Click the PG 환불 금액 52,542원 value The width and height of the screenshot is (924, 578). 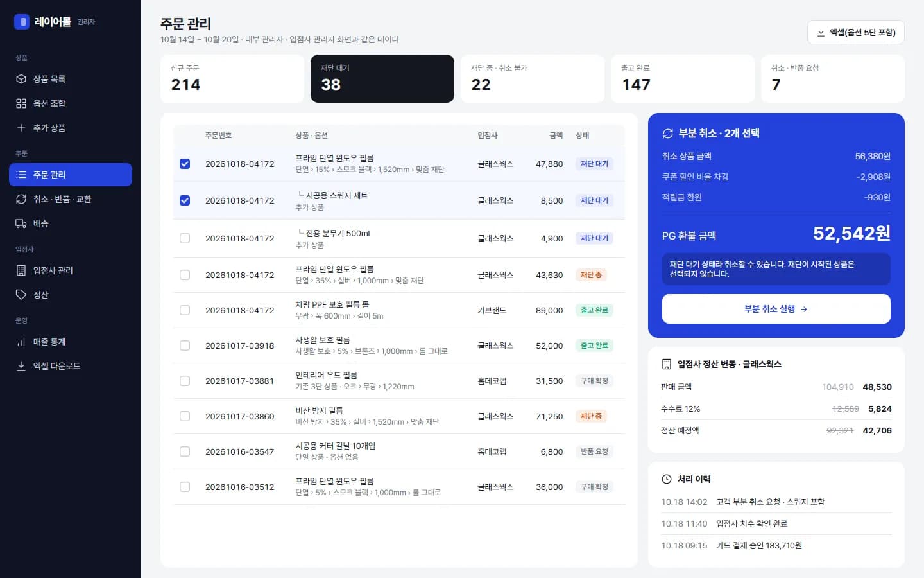tap(851, 234)
